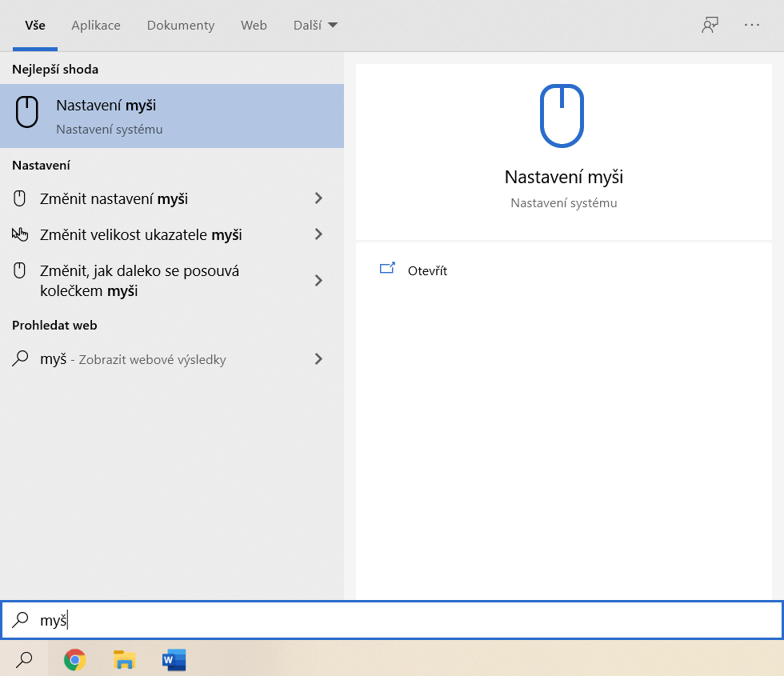Screen dimensions: 784x676
Task: Click the feedback person icon
Action: (710, 25)
